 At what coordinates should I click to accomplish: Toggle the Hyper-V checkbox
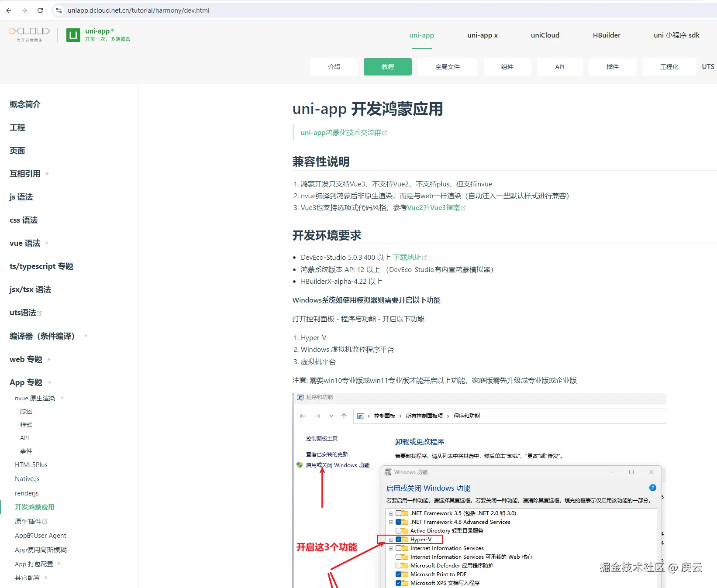click(399, 540)
